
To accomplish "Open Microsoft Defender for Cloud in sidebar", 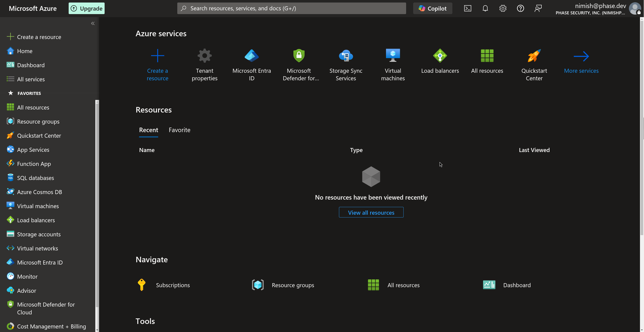I will pyautogui.click(x=48, y=308).
